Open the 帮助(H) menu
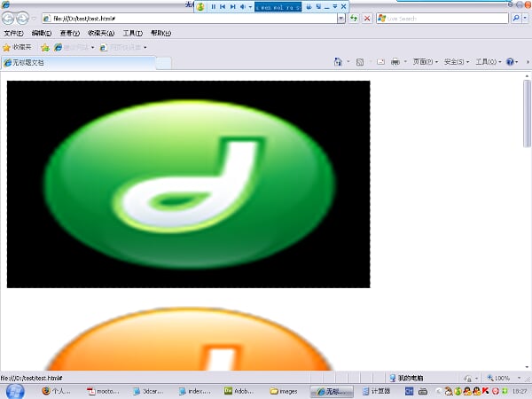Screen dimensions: 532x399 (x=160, y=33)
